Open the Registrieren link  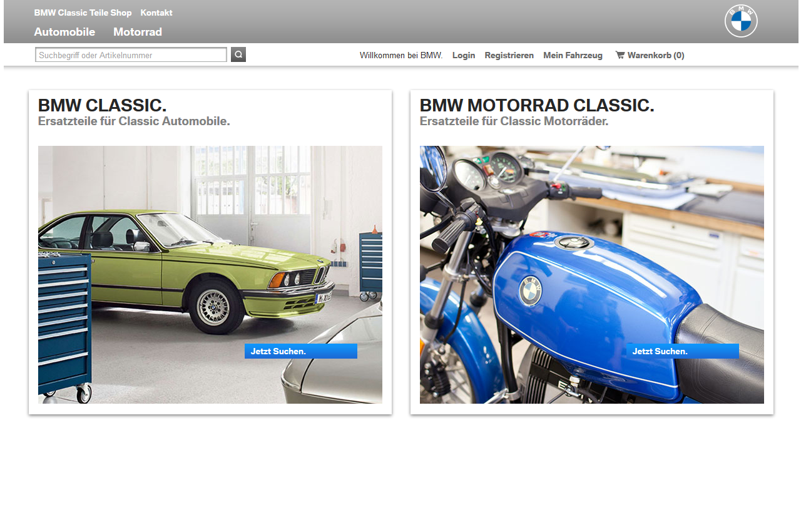pyautogui.click(x=509, y=55)
